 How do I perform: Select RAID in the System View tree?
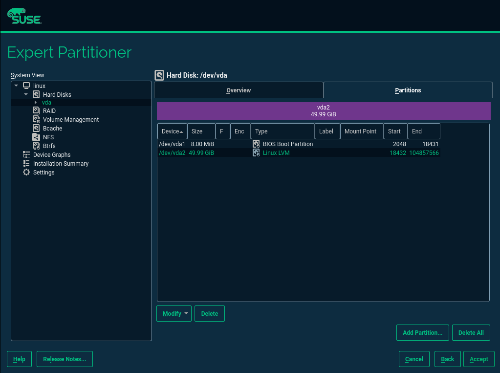point(49,111)
